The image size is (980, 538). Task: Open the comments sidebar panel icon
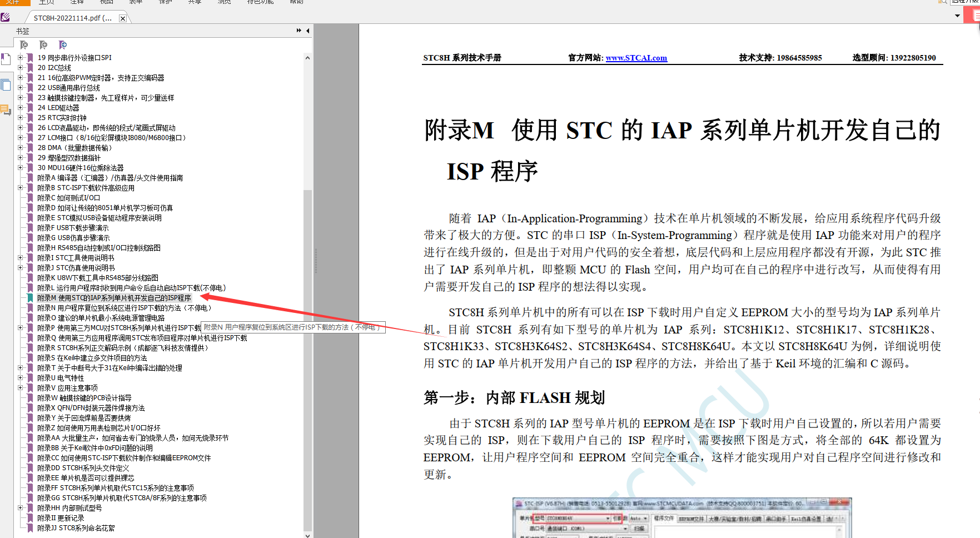[6, 110]
